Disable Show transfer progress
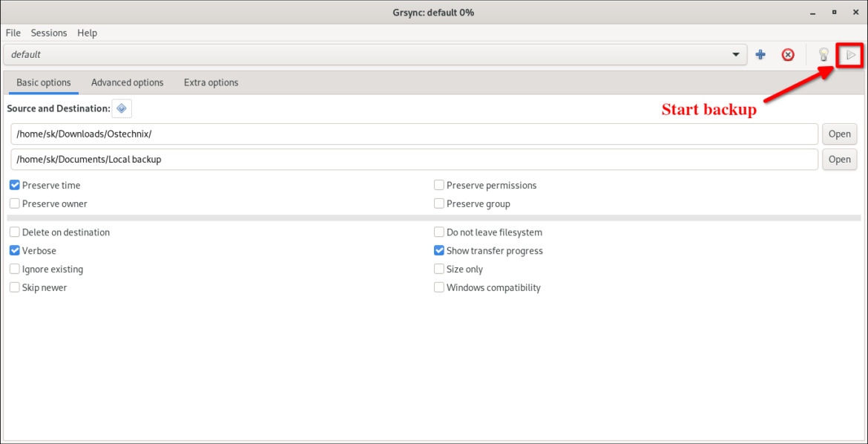The image size is (868, 444). tap(438, 250)
